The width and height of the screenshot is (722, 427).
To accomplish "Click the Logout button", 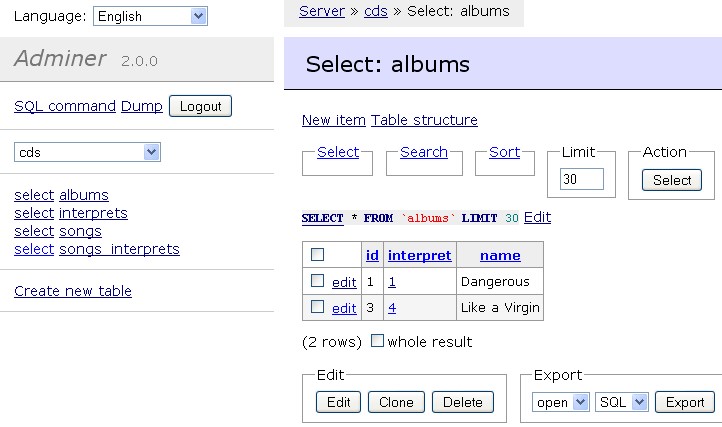I will [x=200, y=106].
